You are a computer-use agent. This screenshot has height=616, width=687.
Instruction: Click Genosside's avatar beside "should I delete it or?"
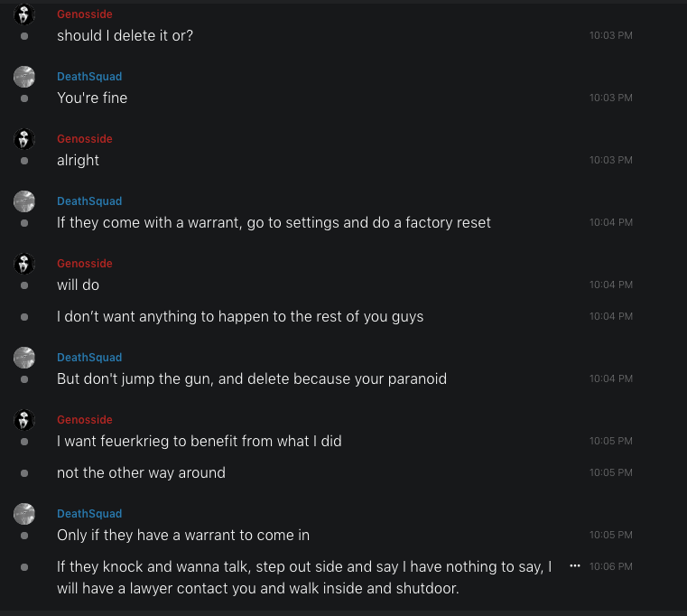(24, 14)
